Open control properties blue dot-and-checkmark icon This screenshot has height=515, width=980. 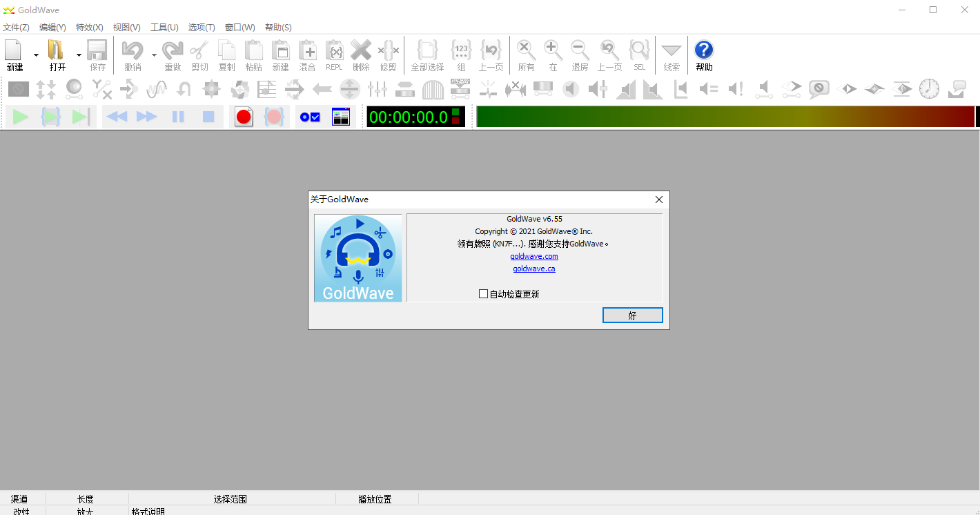click(310, 117)
